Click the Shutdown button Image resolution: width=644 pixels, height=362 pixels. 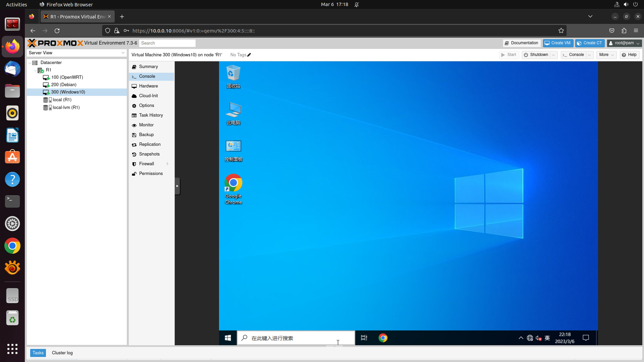tap(536, 55)
